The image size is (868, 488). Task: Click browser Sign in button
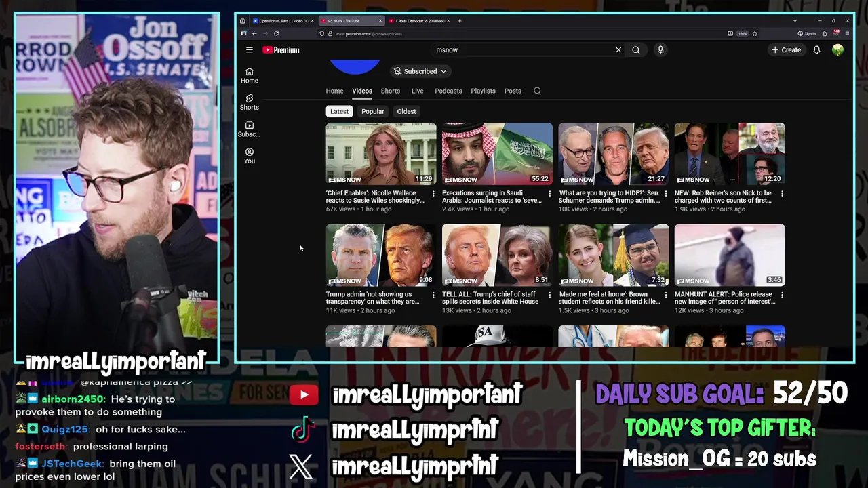[806, 33]
